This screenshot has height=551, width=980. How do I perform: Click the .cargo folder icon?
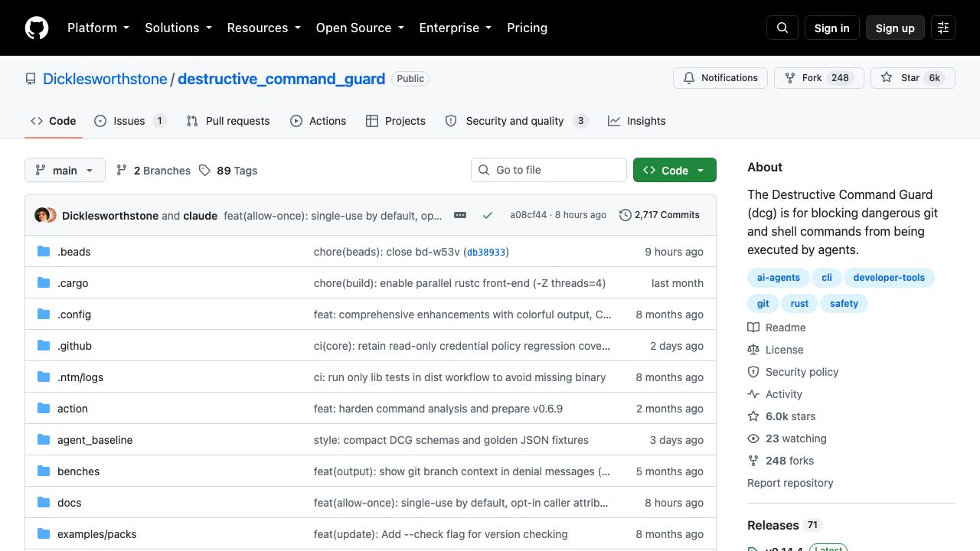click(x=44, y=283)
